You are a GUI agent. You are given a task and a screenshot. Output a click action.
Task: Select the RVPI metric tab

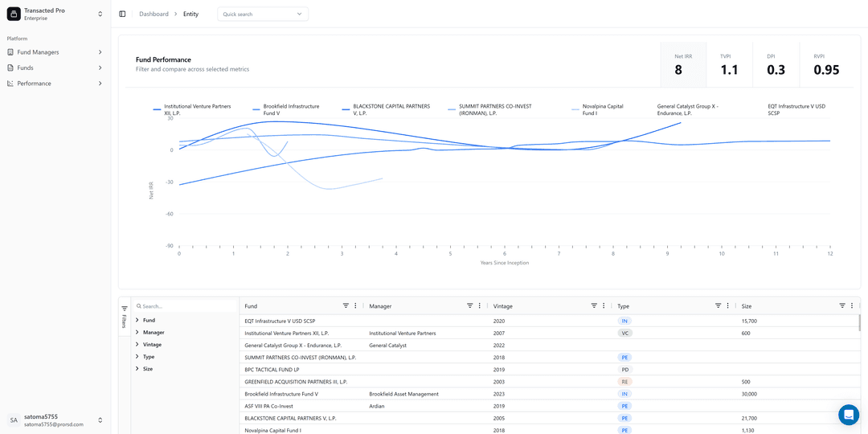826,64
